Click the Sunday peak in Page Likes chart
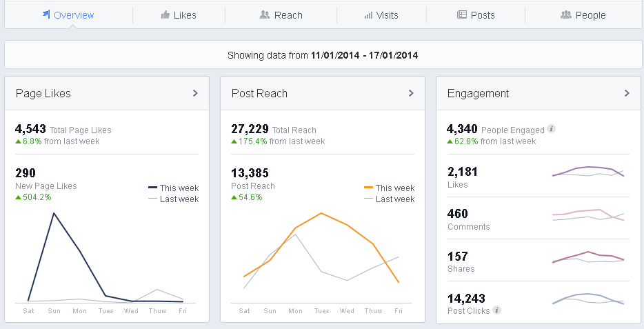644x329 pixels. pos(54,213)
